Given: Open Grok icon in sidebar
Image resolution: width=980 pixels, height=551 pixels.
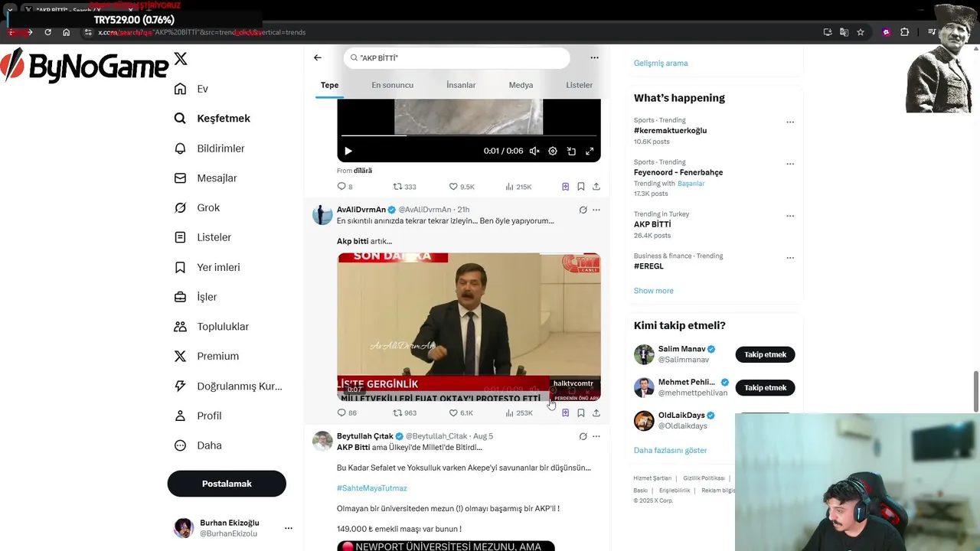Looking at the screenshot, I should click(x=180, y=207).
